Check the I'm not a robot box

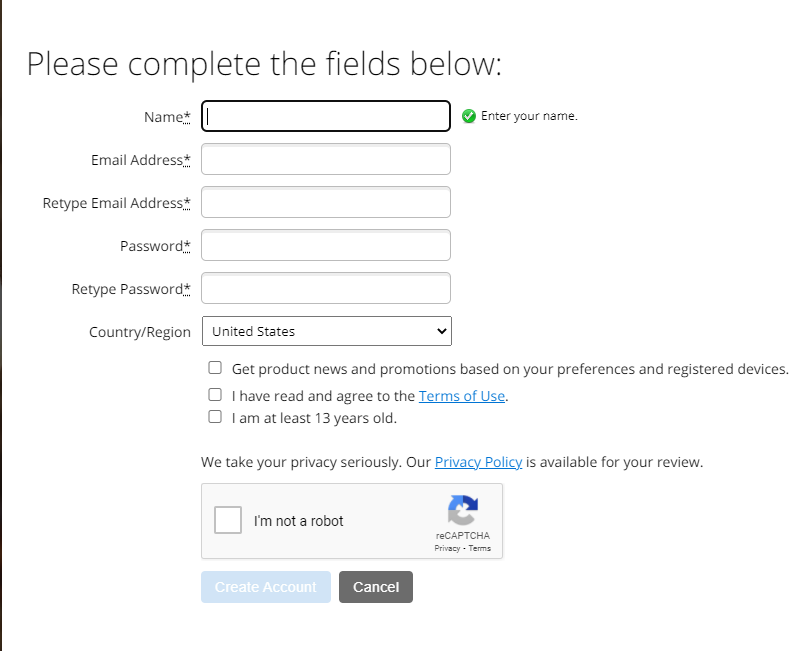[x=228, y=520]
